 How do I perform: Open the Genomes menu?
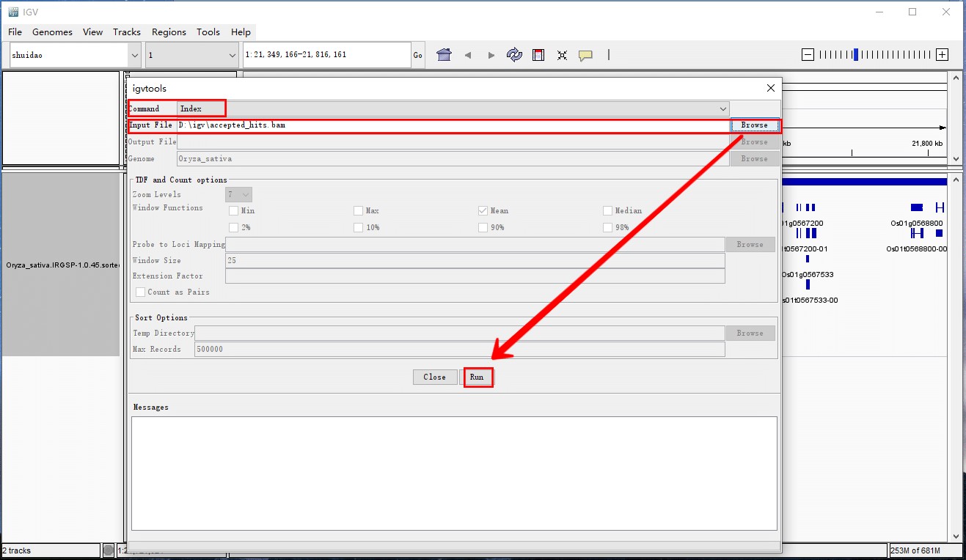[x=52, y=32]
